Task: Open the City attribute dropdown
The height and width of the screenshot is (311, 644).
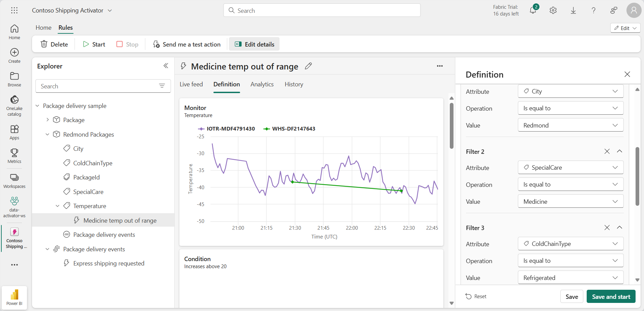Action: pos(570,91)
